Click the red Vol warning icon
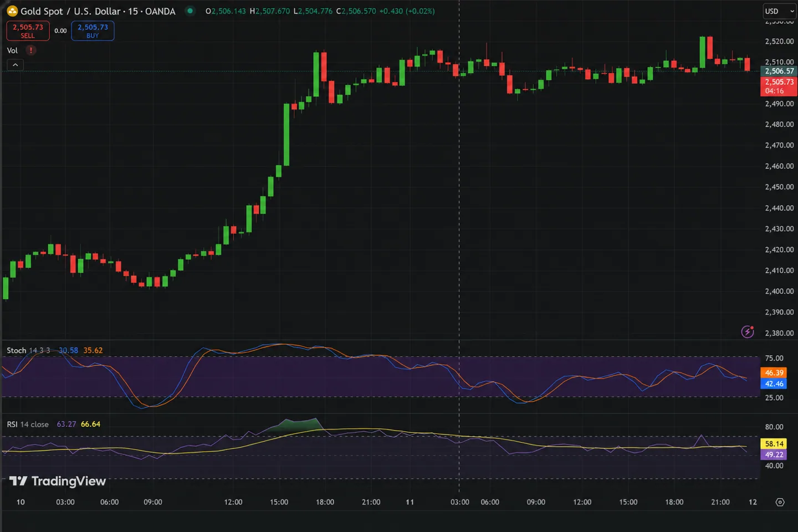 click(31, 50)
